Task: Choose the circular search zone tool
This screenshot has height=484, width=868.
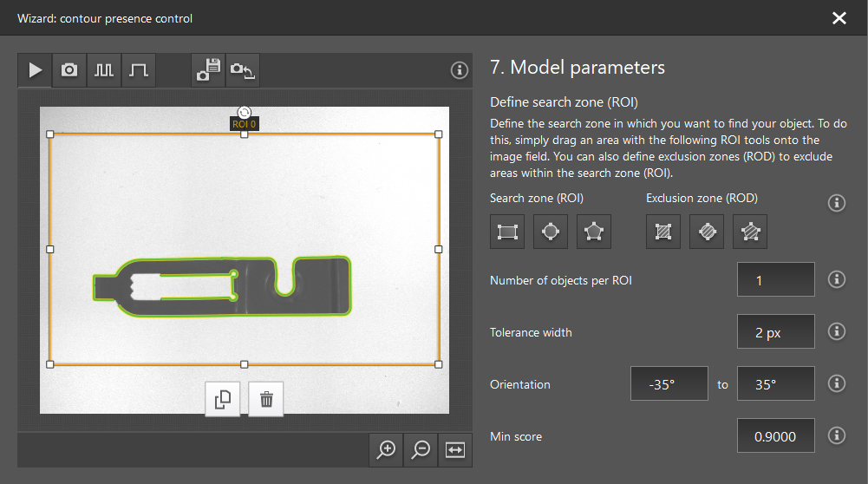Action: (x=551, y=232)
